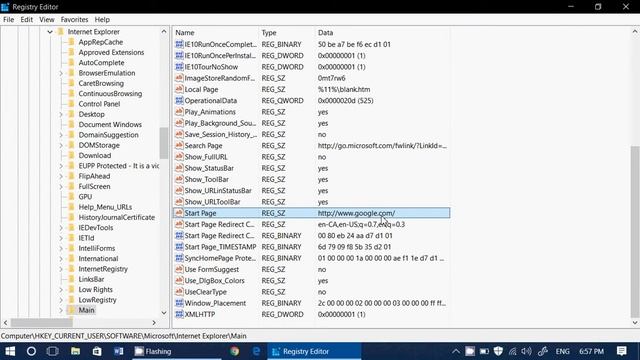
Task: Sort values by Type column header
Action: click(x=287, y=33)
